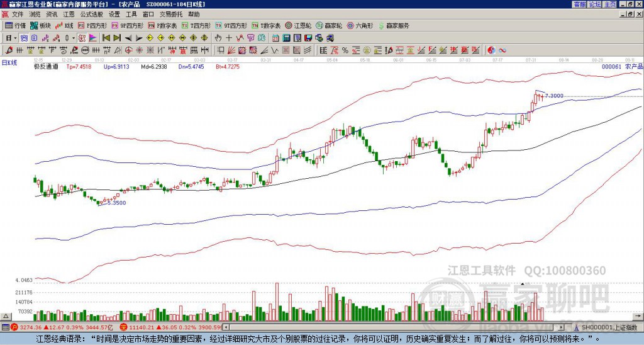Jump to last bar with green skip-forward icon
This screenshot has width=644, height=345.
(117, 38)
